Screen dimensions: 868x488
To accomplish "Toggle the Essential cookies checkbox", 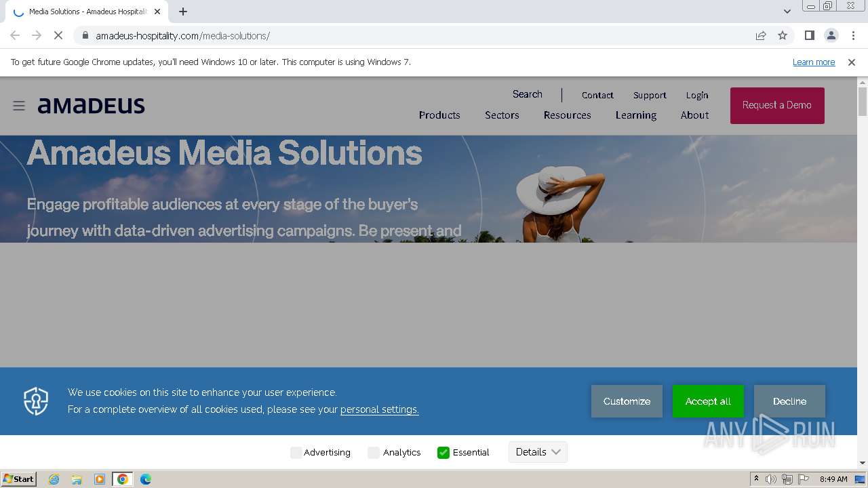I will [443, 453].
